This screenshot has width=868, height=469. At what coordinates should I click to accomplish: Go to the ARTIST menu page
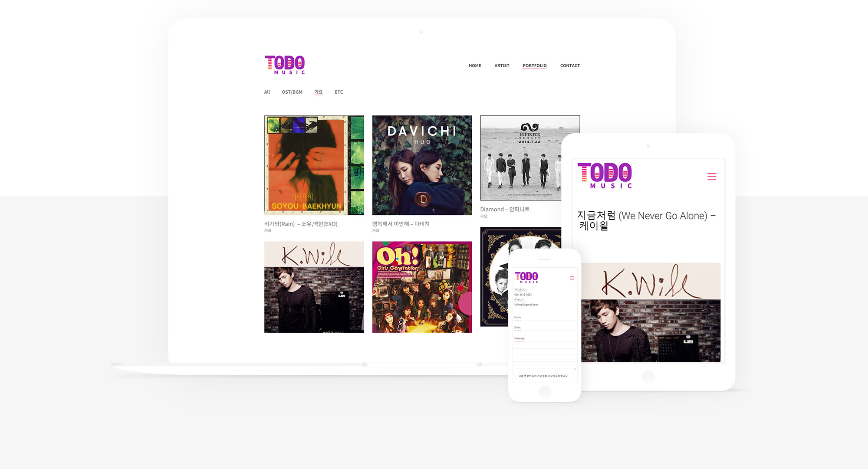tap(502, 66)
